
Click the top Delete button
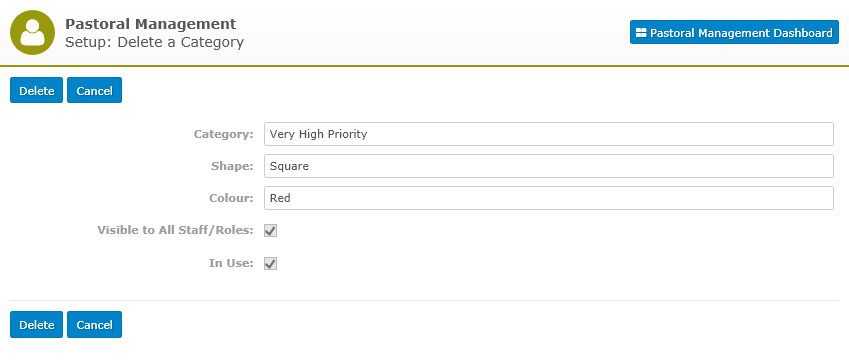click(37, 90)
